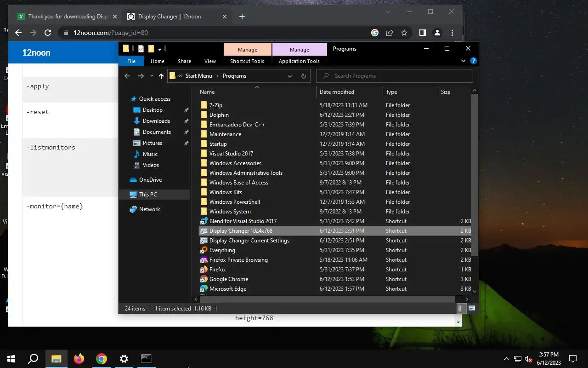Expand the Explorer ribbon chevron
Viewport: 588px width, 368px height.
[x=464, y=61]
